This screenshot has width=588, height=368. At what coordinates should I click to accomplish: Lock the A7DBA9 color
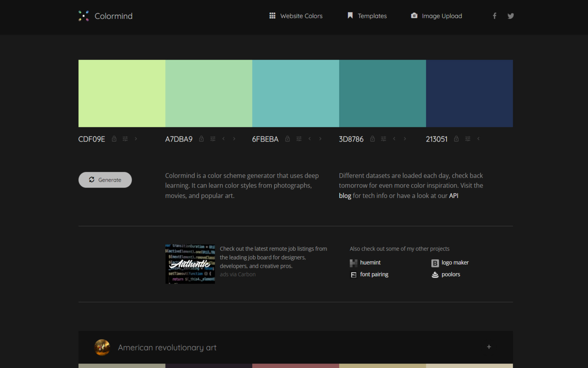tap(201, 139)
